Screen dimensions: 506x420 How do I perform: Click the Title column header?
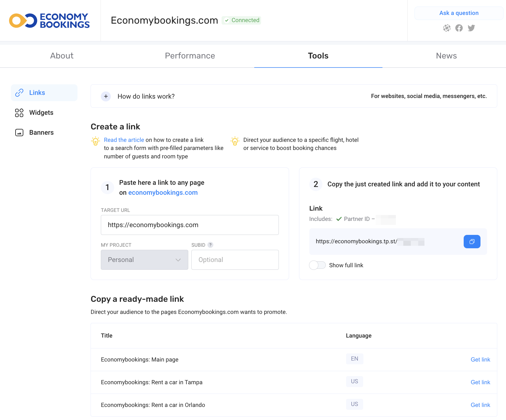click(106, 336)
